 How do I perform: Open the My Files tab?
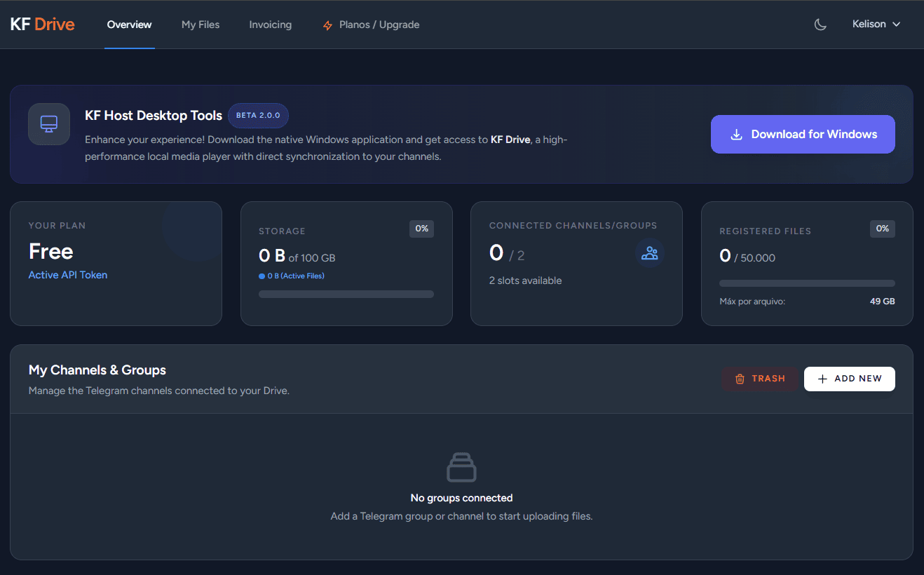(201, 25)
